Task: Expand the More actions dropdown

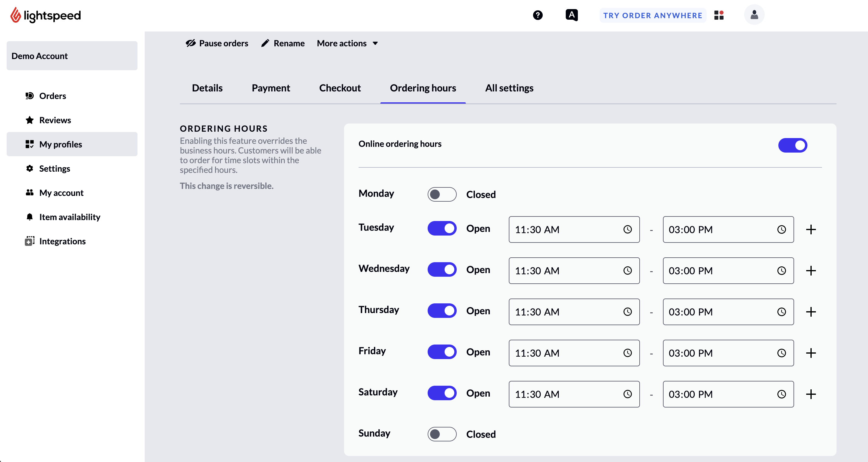Action: 347,43
